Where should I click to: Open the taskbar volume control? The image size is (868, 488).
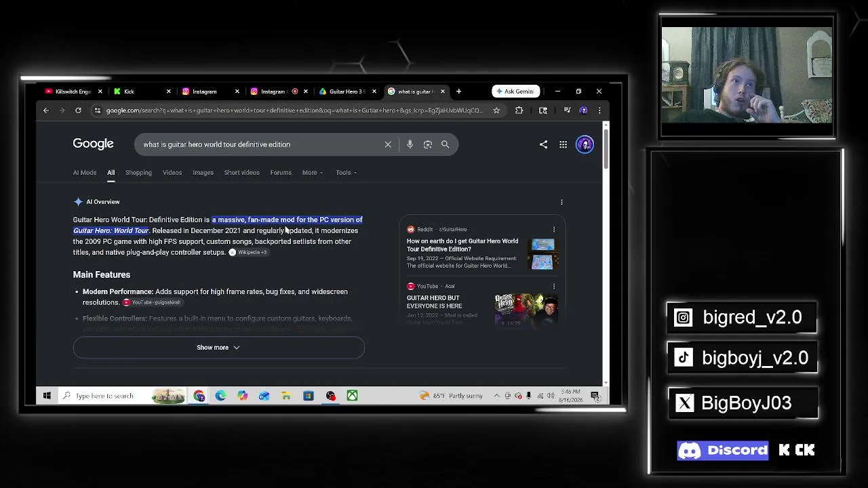(x=550, y=396)
